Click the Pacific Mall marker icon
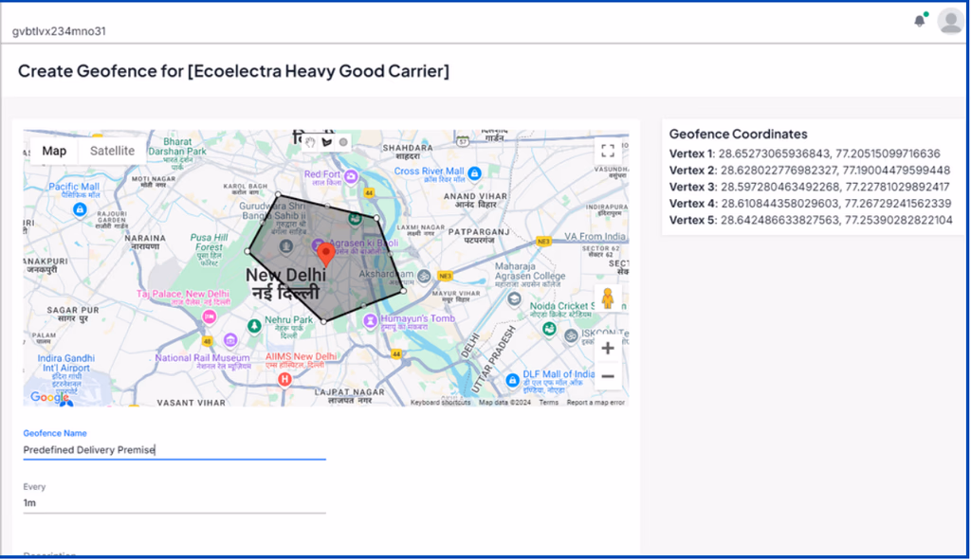This screenshot has height=560, width=971. tap(80, 209)
